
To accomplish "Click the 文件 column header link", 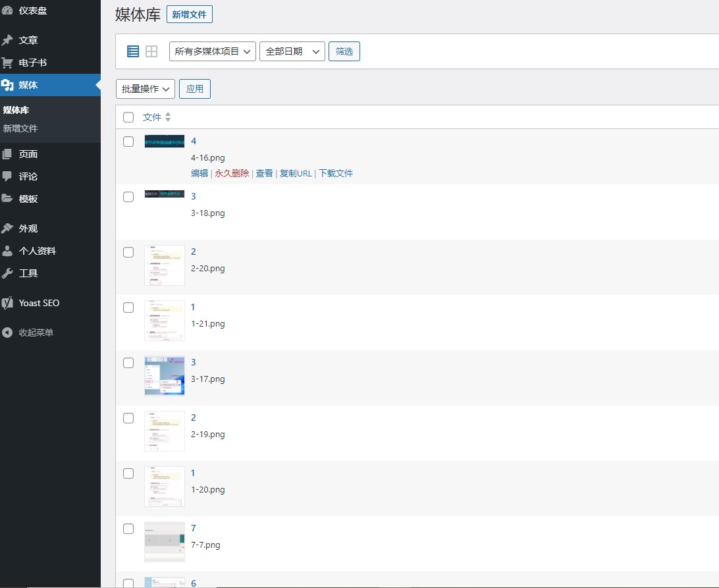I will pyautogui.click(x=152, y=117).
